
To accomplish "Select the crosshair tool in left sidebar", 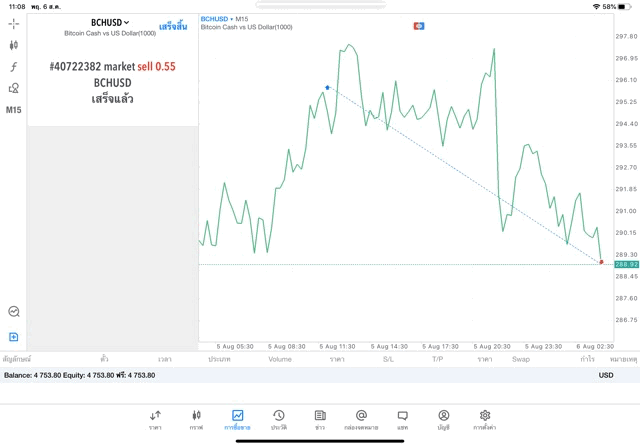I will pyautogui.click(x=13, y=23).
